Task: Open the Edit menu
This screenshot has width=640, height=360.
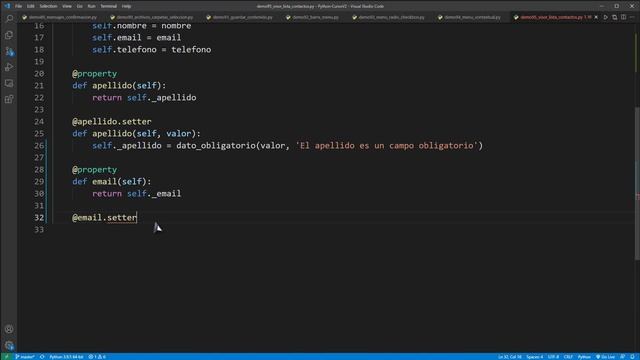Action: (31, 6)
